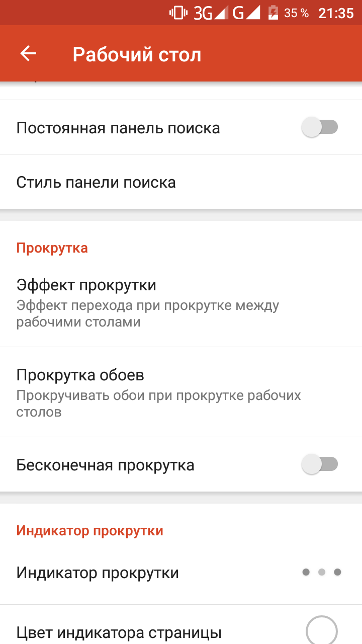Tap the 3G signal status icon
Screen dimensions: 362x644
pos(211,13)
